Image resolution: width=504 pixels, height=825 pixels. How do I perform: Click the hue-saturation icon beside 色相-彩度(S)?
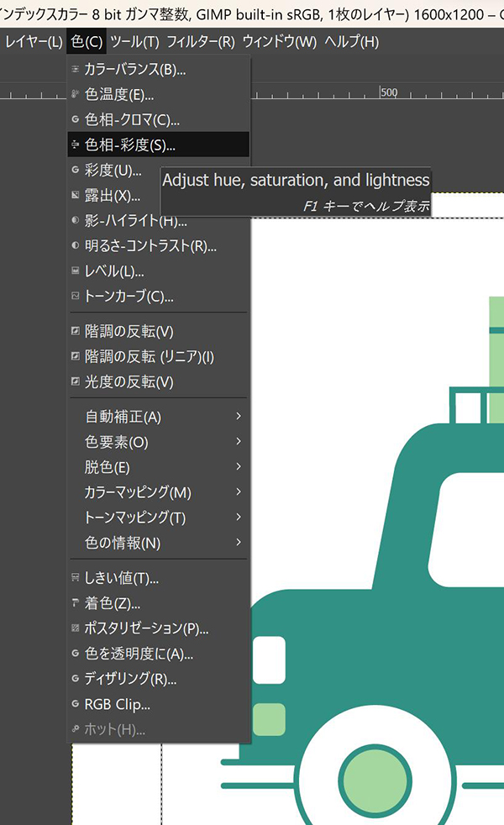(x=76, y=145)
